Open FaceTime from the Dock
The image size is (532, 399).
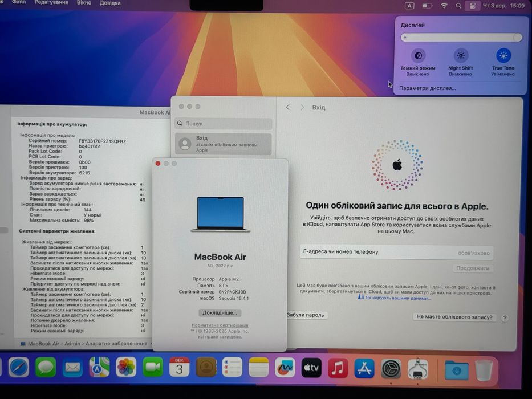click(153, 368)
